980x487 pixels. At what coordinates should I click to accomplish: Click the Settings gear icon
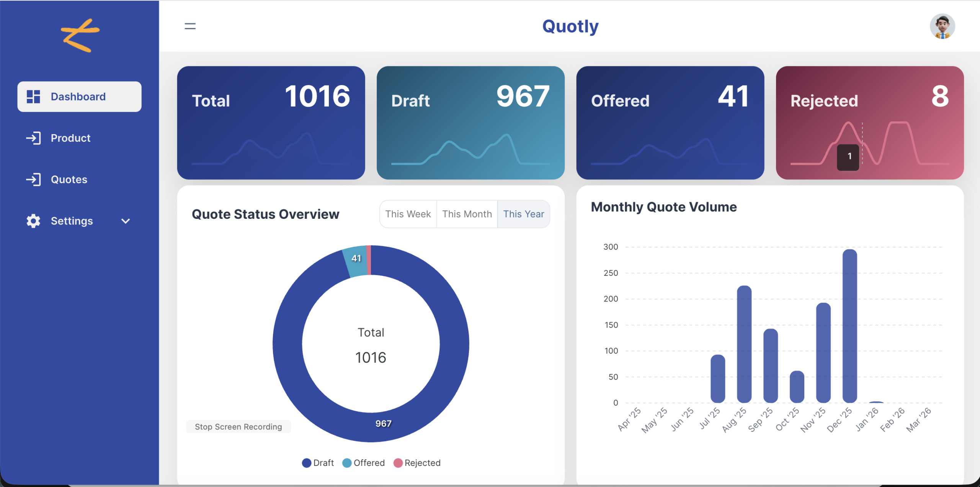[x=33, y=221]
